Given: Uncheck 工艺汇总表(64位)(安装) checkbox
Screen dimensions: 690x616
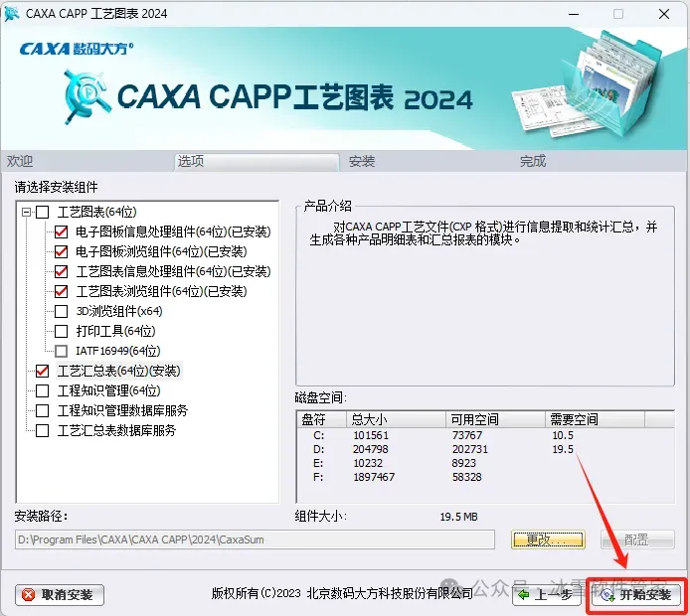Looking at the screenshot, I should 42,371.
